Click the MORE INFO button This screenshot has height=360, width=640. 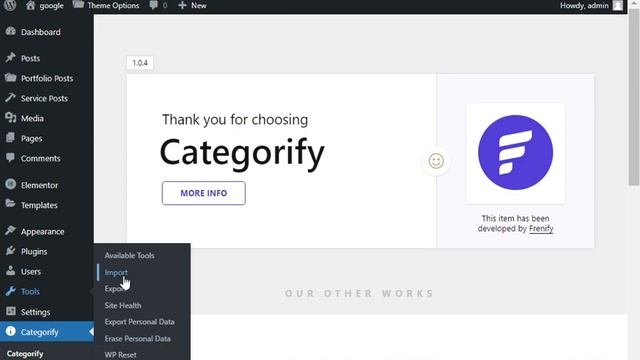coord(204,193)
